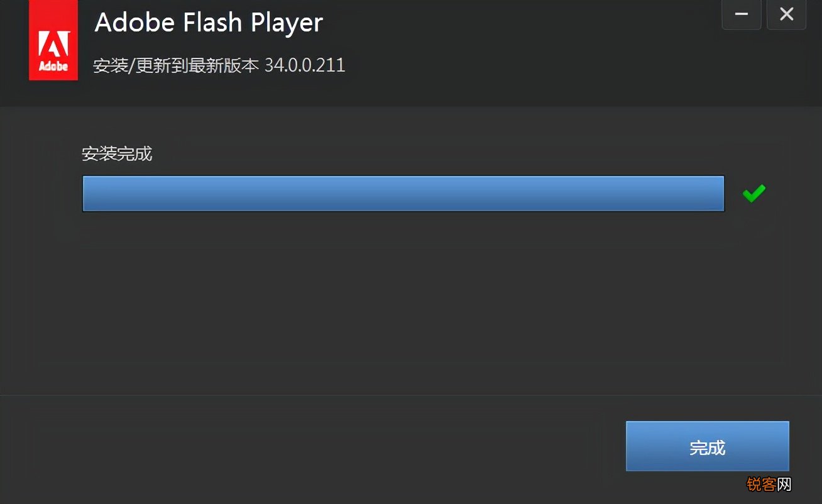Click the green checkmark icon

click(x=753, y=192)
